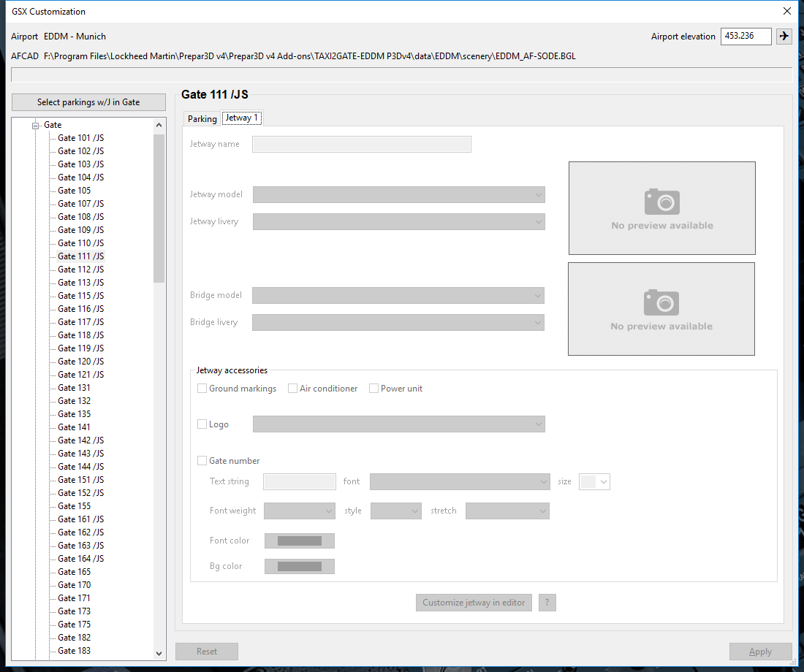Screen dimensions: 804x672
Task: Click the Airport elevation input field
Action: pyautogui.click(x=746, y=36)
